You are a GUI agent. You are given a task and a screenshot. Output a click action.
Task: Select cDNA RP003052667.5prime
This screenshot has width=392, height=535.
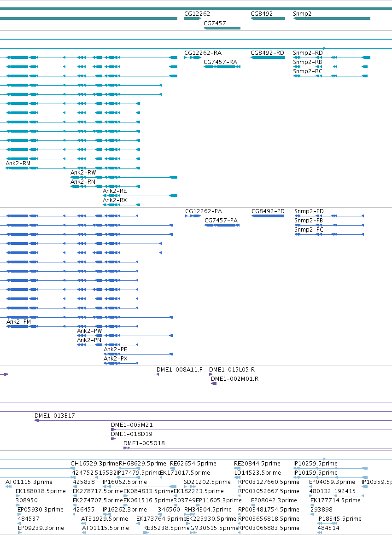[x=269, y=491]
